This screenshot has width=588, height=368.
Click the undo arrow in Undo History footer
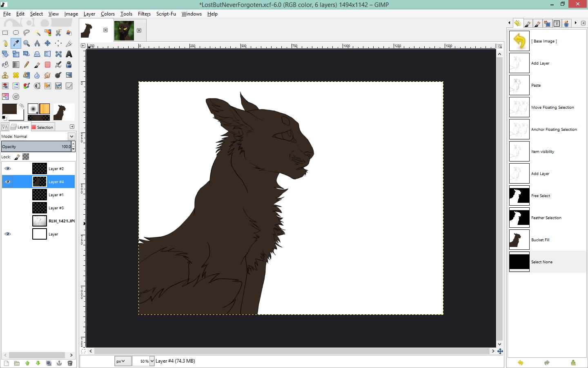point(520,363)
